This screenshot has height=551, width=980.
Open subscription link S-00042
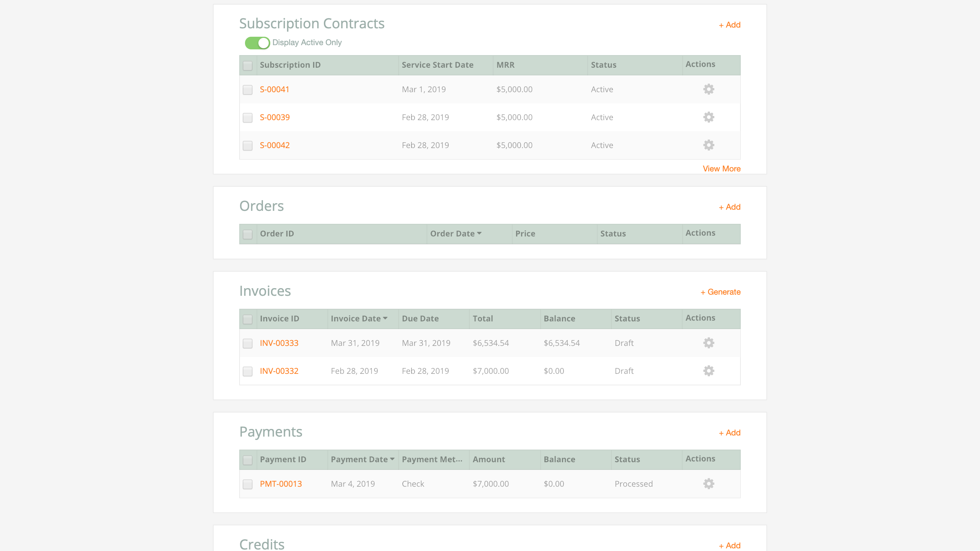pos(274,145)
